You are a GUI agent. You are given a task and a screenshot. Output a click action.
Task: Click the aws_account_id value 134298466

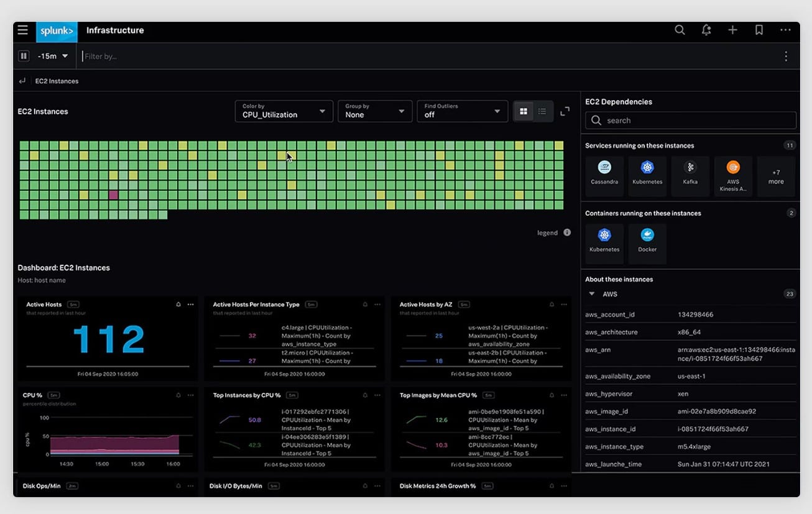click(695, 314)
